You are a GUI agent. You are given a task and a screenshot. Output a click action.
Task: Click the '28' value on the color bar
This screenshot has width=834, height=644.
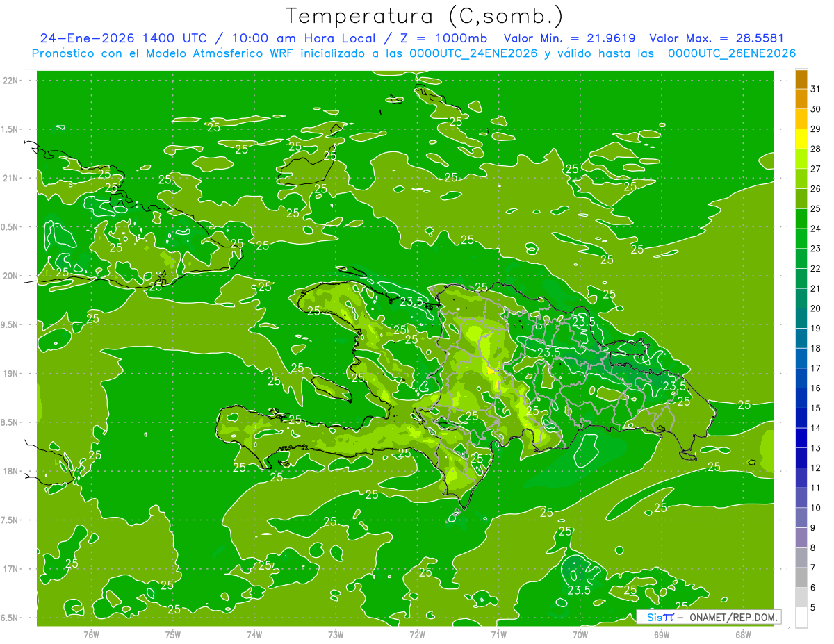(x=816, y=149)
